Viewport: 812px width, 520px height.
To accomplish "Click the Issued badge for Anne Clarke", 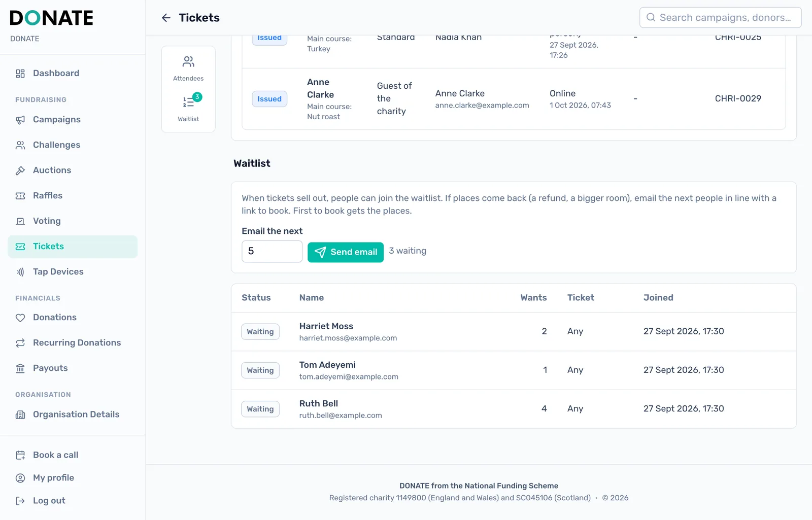I will click(269, 99).
